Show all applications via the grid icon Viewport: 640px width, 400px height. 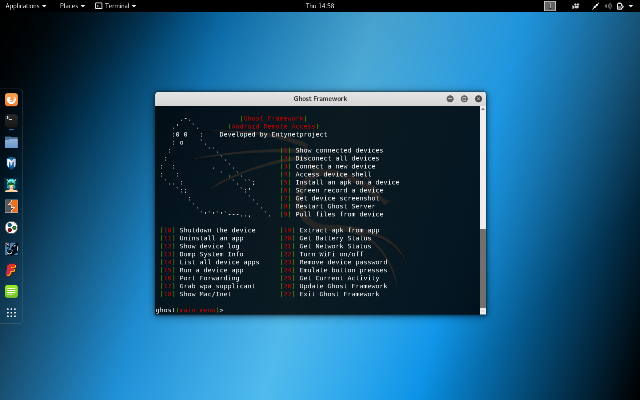tap(11, 313)
